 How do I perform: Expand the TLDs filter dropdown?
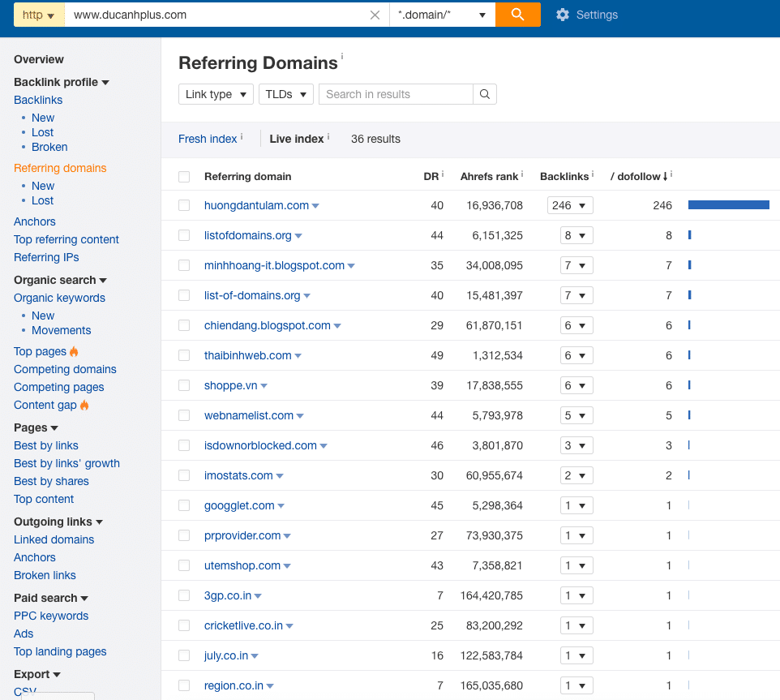coord(286,94)
